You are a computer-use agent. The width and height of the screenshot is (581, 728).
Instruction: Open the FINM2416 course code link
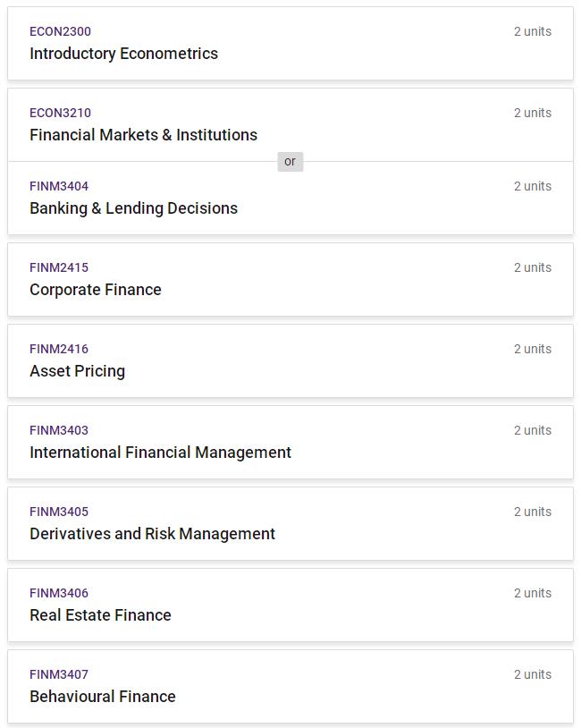pos(59,349)
